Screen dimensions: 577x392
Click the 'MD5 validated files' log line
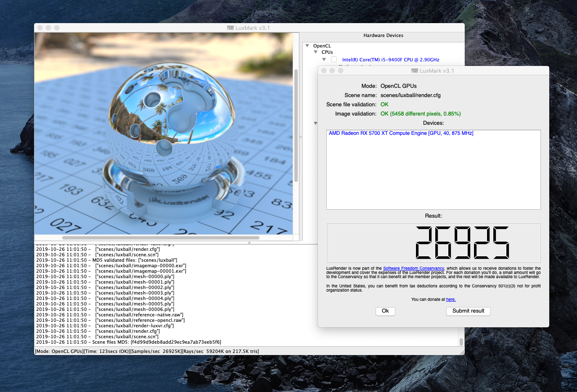click(107, 260)
